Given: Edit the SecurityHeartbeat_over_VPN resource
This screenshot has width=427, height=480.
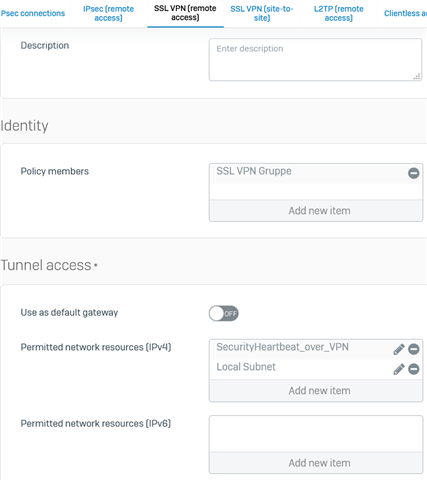Looking at the screenshot, I should (x=399, y=349).
